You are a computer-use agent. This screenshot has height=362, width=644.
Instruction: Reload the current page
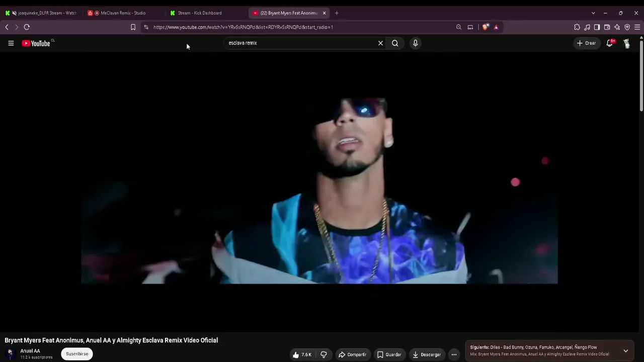tap(27, 27)
